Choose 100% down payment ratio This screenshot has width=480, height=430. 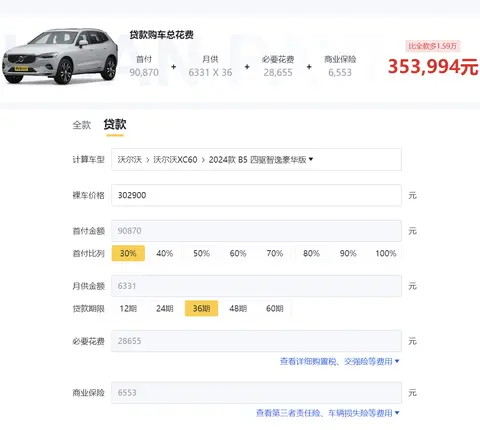click(x=386, y=253)
